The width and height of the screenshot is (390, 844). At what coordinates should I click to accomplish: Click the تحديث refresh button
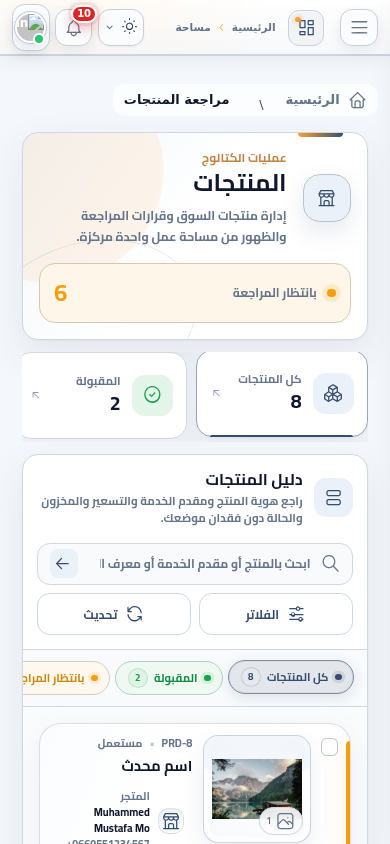click(114, 614)
